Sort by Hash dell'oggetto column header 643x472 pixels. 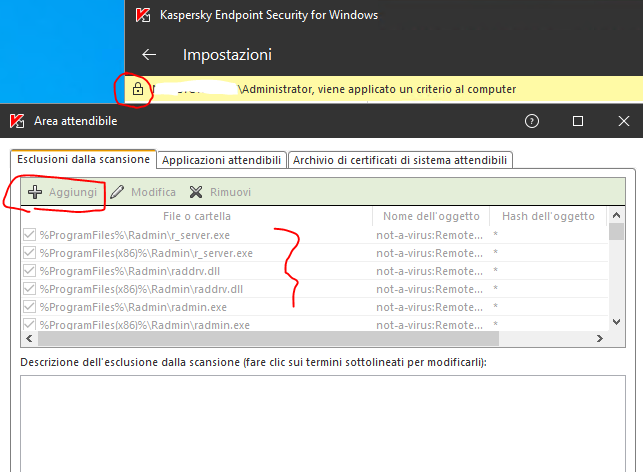point(548,216)
